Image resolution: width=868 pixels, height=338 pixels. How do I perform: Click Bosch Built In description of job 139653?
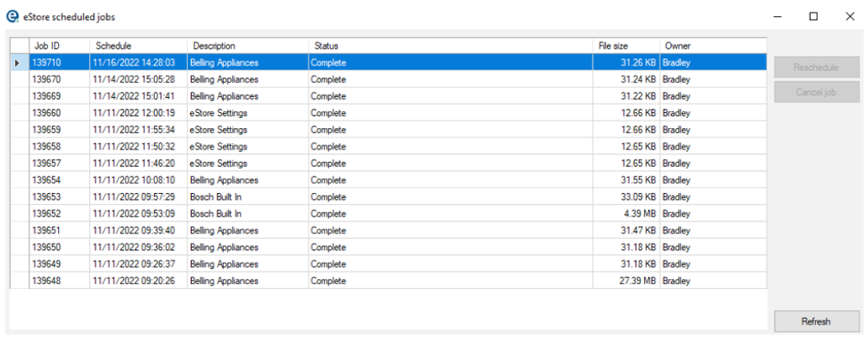(x=248, y=196)
